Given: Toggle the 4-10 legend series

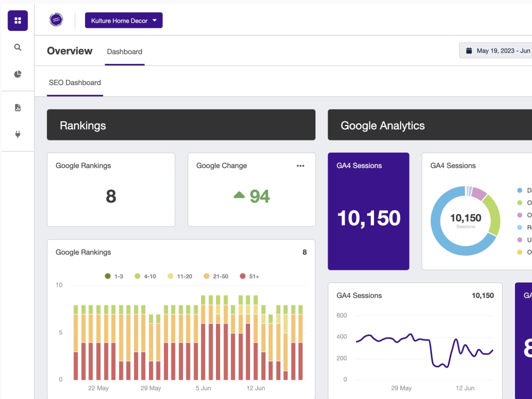Looking at the screenshot, I should pyautogui.click(x=145, y=276).
